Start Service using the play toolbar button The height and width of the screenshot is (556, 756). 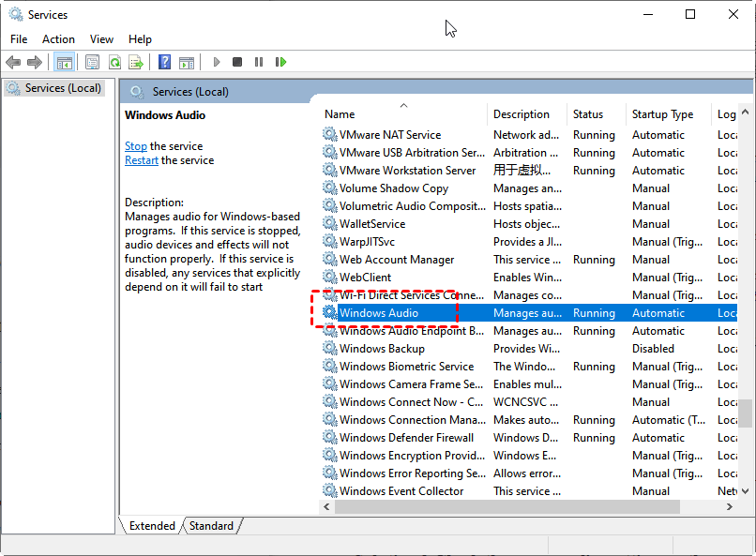click(217, 62)
